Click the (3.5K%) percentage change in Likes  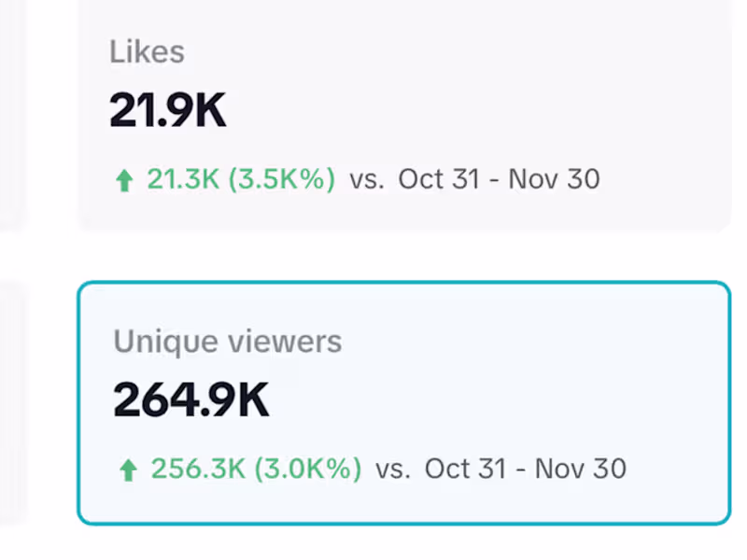coord(279,179)
